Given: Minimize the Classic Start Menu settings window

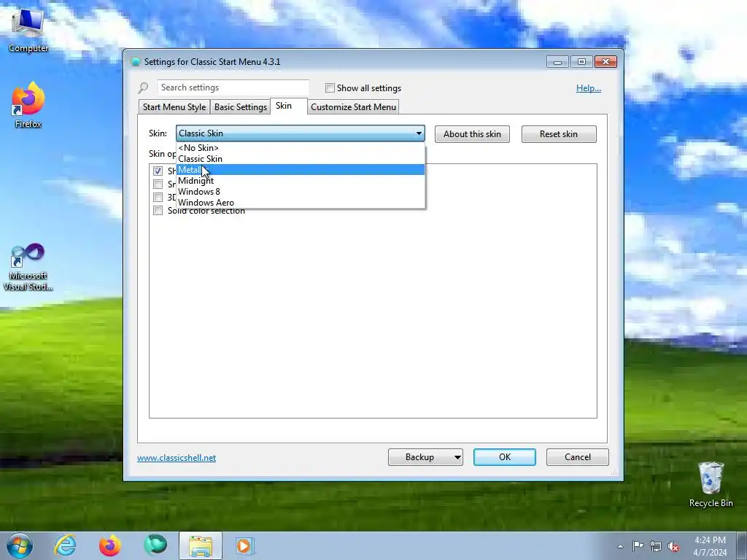Looking at the screenshot, I should [557, 62].
